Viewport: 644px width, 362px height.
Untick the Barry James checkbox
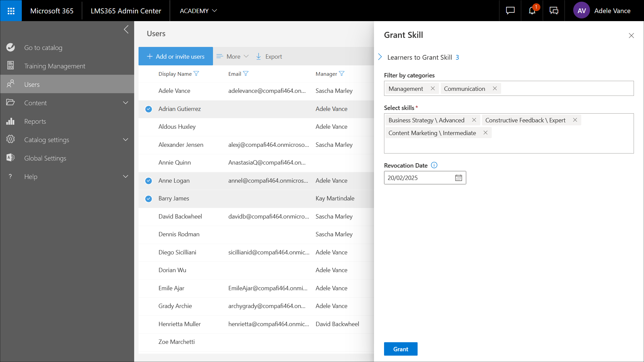pos(149,199)
